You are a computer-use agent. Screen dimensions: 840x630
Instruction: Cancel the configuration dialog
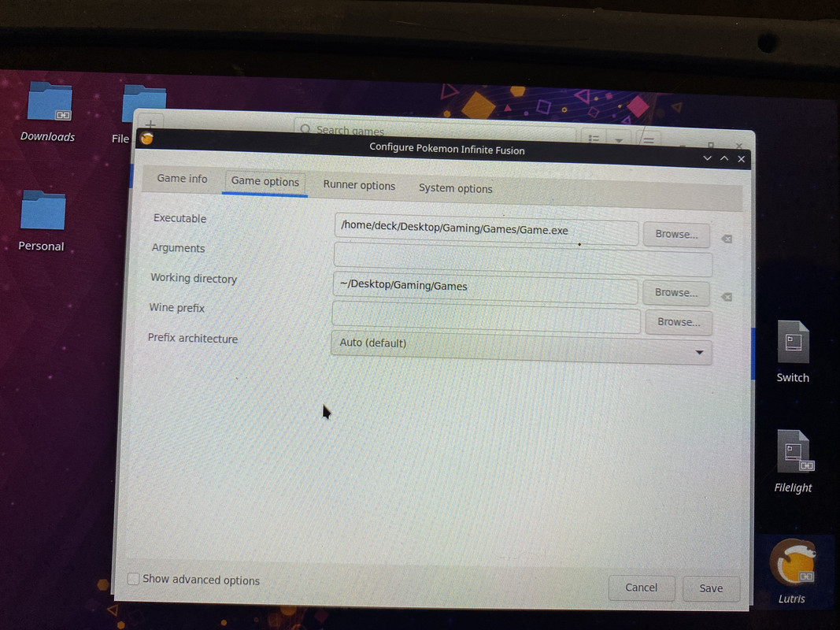coord(642,587)
